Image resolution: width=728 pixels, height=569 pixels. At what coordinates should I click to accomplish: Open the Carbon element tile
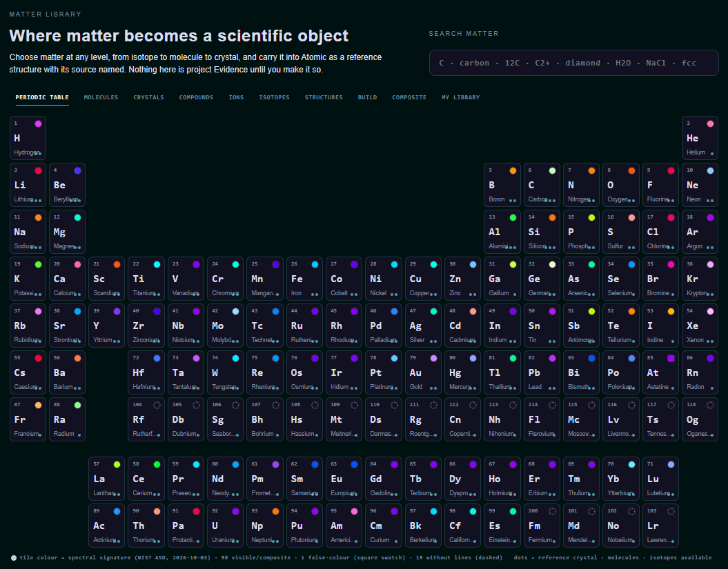pos(542,185)
